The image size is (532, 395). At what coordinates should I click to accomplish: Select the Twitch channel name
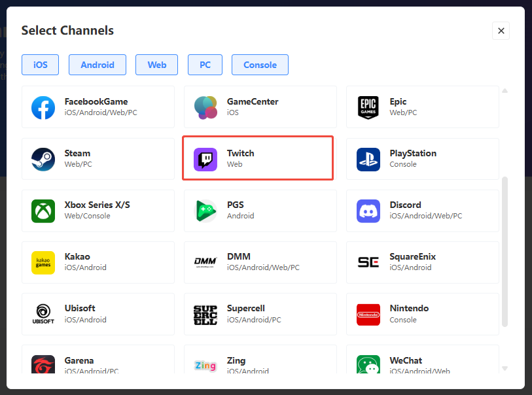point(240,153)
